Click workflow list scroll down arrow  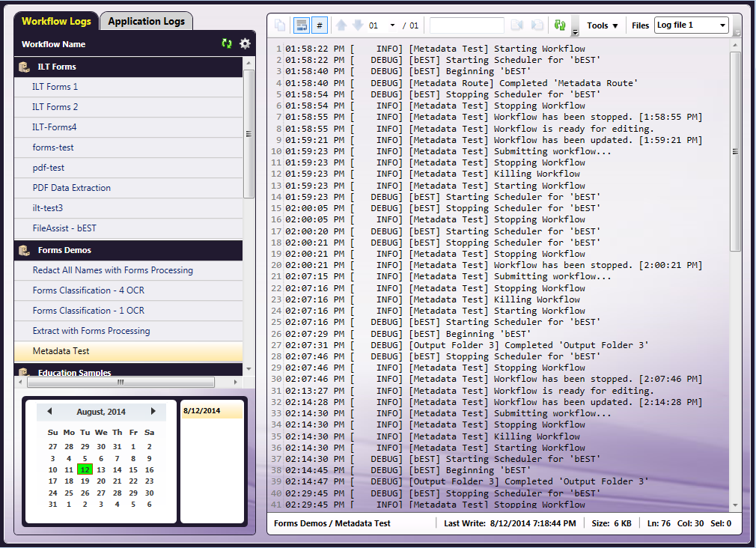click(249, 369)
